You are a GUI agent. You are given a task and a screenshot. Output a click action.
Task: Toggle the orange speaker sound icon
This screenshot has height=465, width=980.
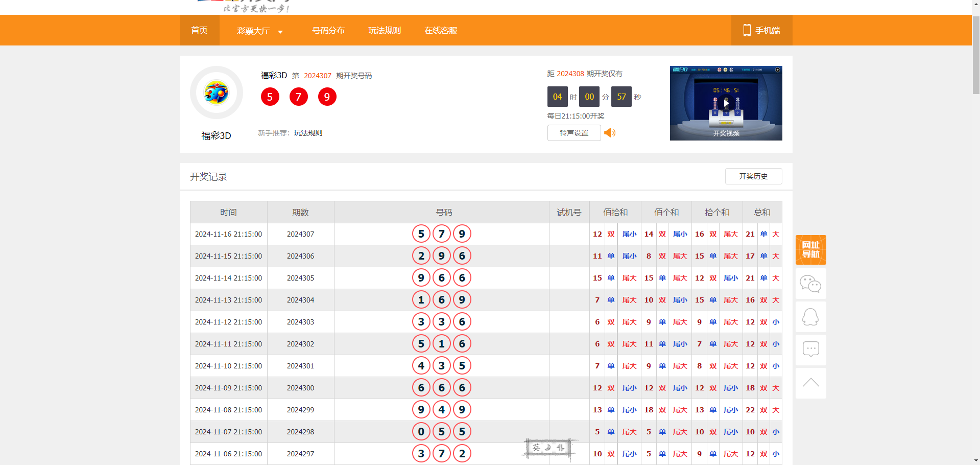click(x=610, y=133)
